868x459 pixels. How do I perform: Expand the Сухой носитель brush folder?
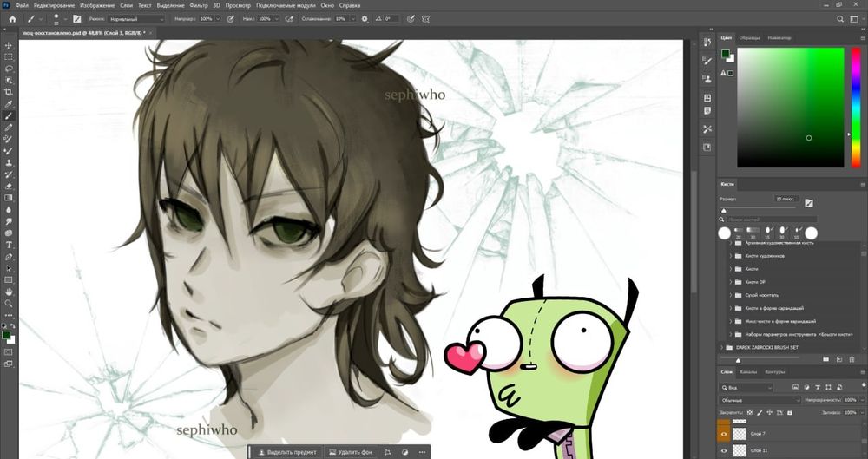point(731,295)
